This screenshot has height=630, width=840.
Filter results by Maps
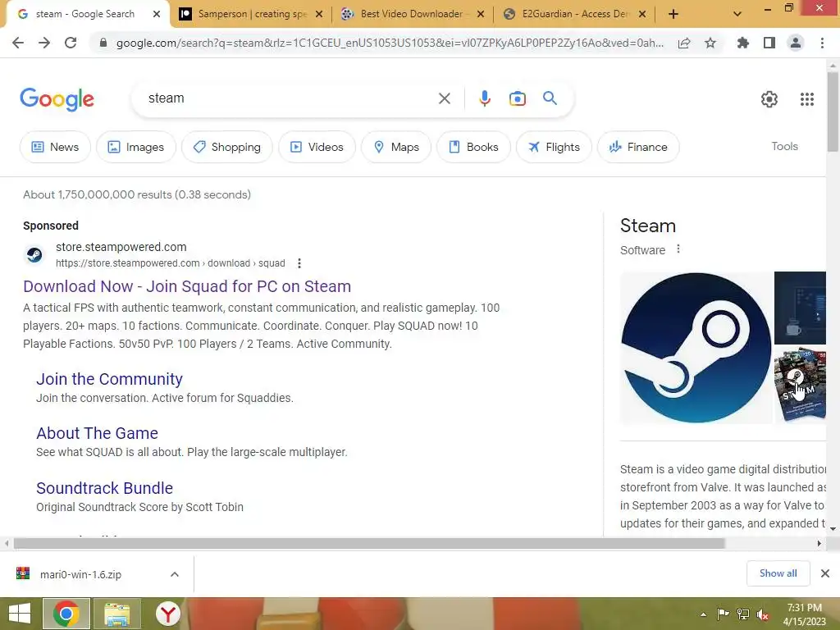coord(396,147)
